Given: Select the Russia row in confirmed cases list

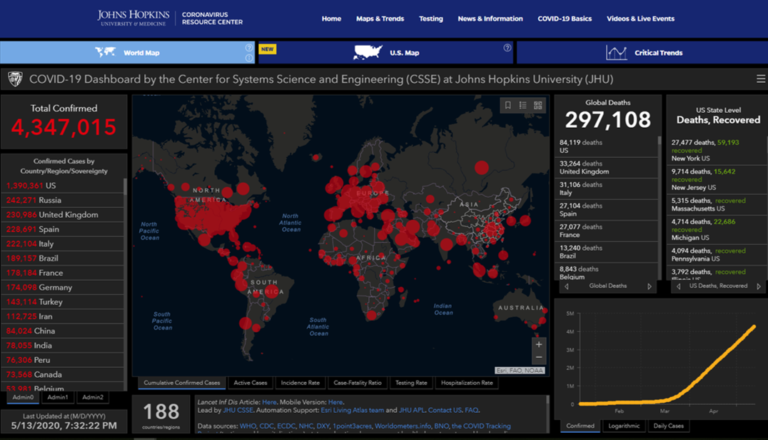Looking at the screenshot, I should (x=63, y=200).
